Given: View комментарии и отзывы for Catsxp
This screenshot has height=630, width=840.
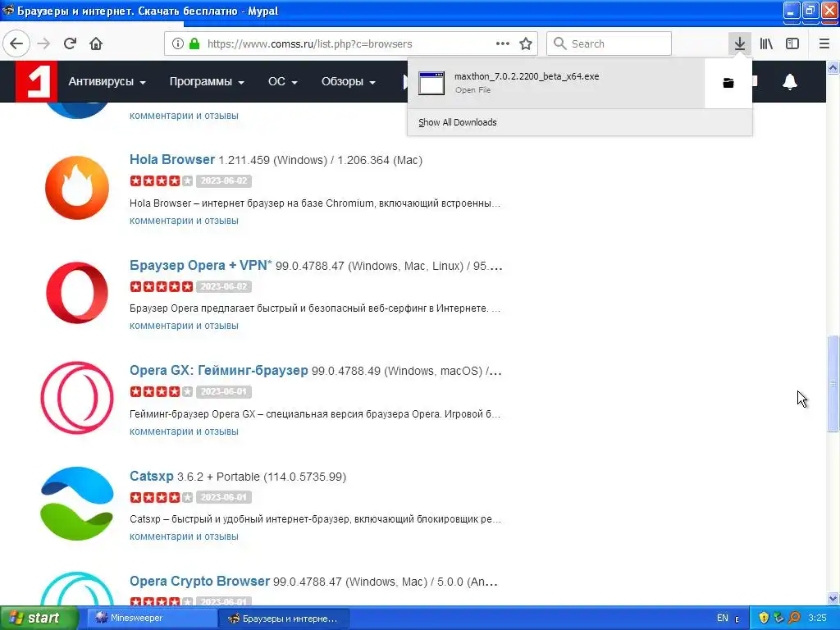Looking at the screenshot, I should pyautogui.click(x=184, y=536).
